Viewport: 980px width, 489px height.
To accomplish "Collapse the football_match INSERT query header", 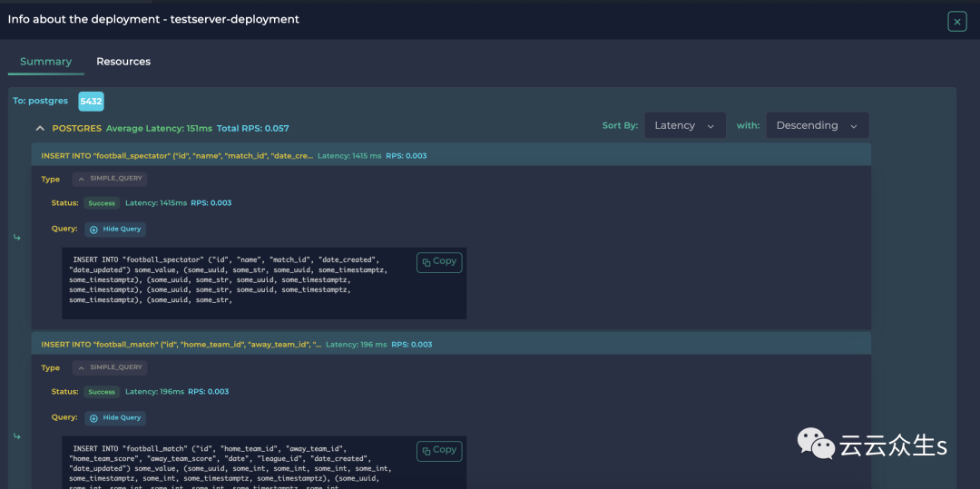I will [451, 344].
